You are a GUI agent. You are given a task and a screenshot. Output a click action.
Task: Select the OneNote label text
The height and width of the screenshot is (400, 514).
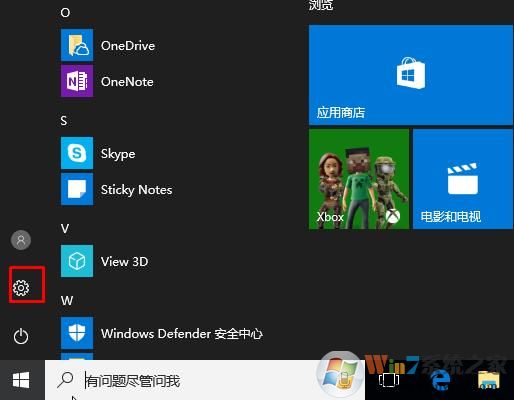coord(127,82)
